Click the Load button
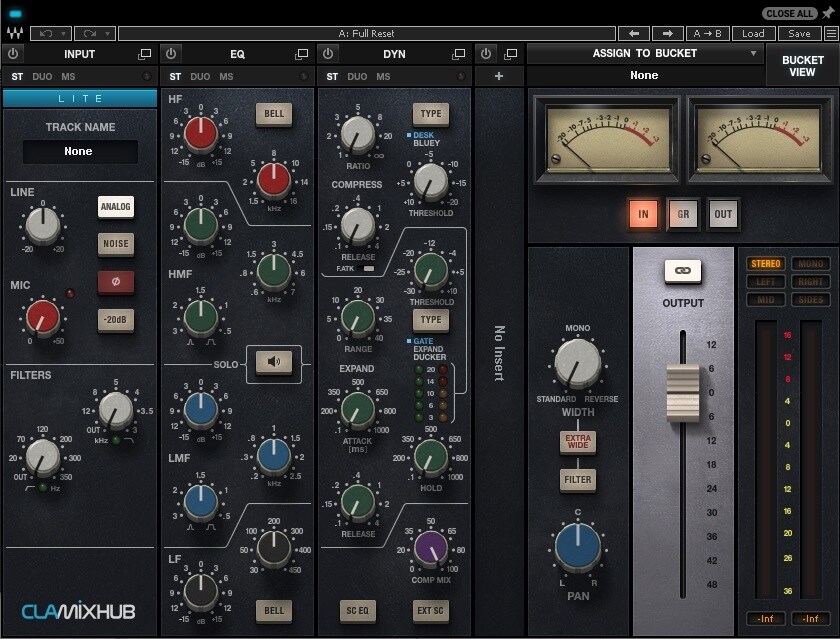 point(753,34)
